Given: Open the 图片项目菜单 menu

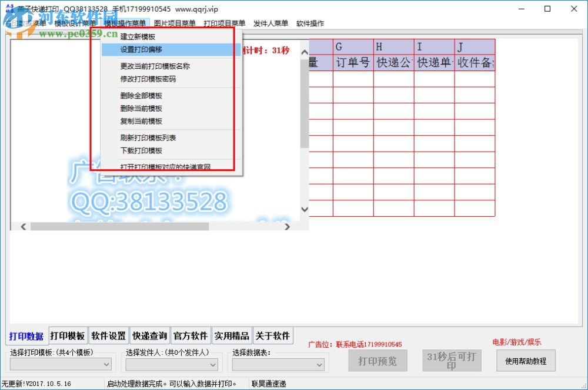Looking at the screenshot, I should 175,23.
